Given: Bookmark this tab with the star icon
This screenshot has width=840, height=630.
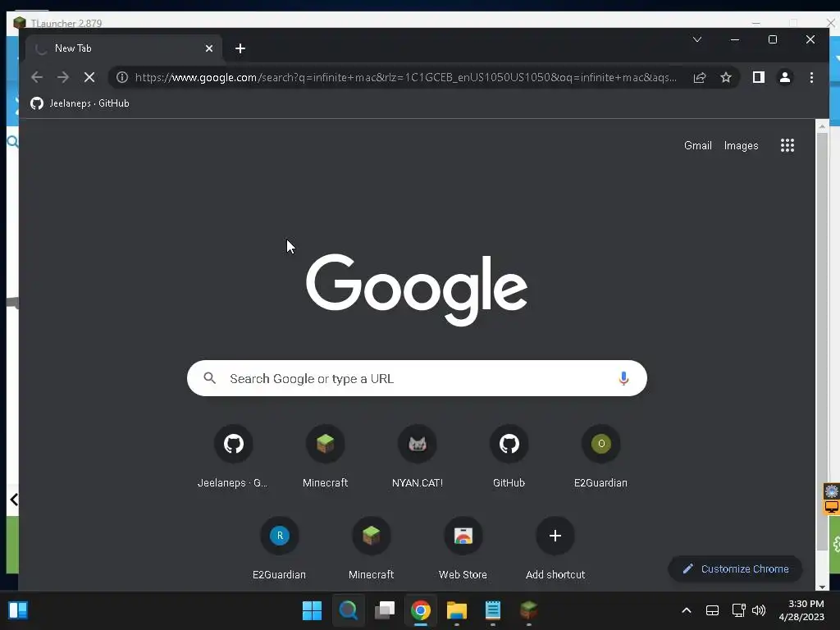Looking at the screenshot, I should tap(726, 78).
